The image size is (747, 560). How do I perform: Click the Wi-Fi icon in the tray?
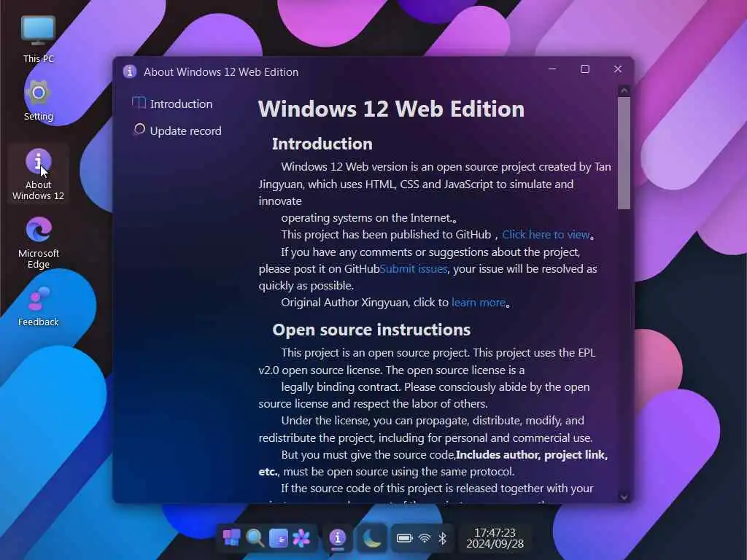[x=424, y=538]
